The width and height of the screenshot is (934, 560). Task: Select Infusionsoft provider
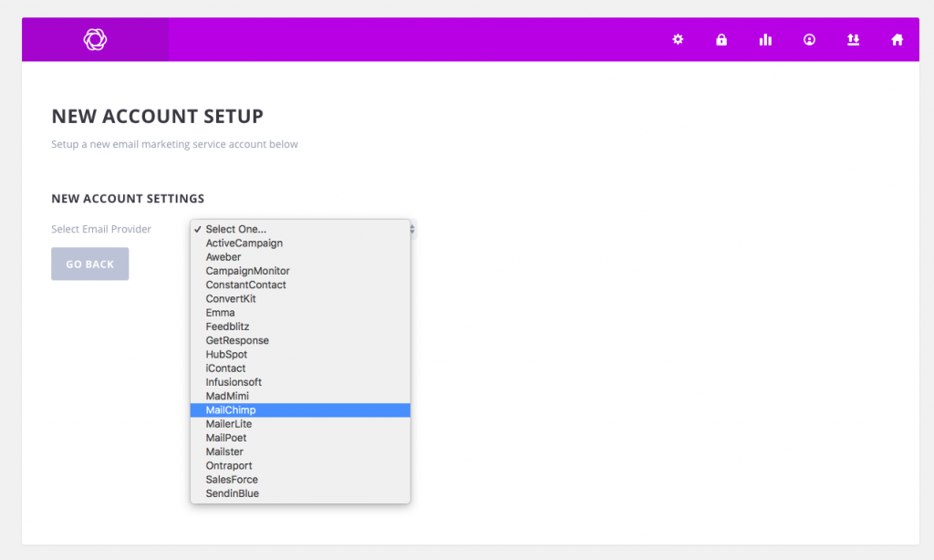[x=300, y=382]
